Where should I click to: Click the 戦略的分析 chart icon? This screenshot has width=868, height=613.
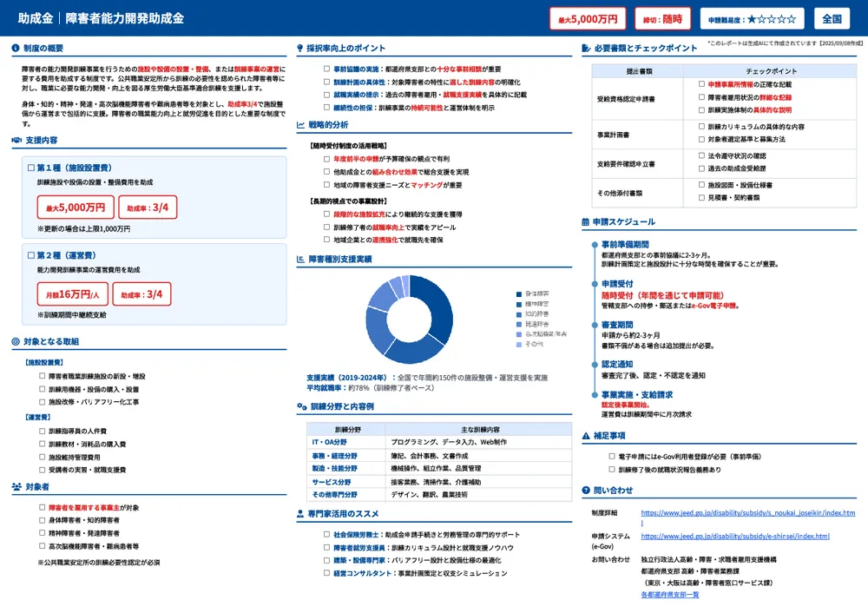point(300,124)
